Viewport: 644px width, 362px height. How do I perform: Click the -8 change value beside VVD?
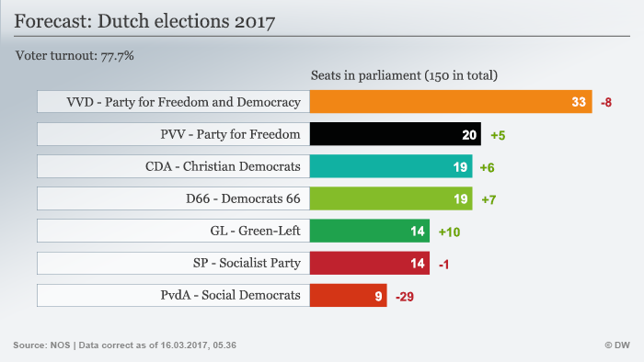606,103
